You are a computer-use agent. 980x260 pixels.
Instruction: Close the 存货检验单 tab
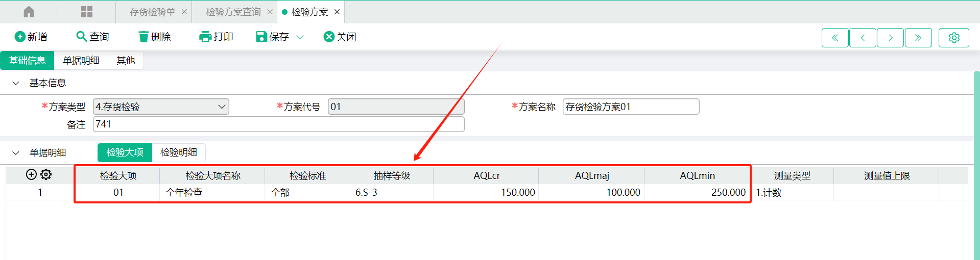[184, 12]
